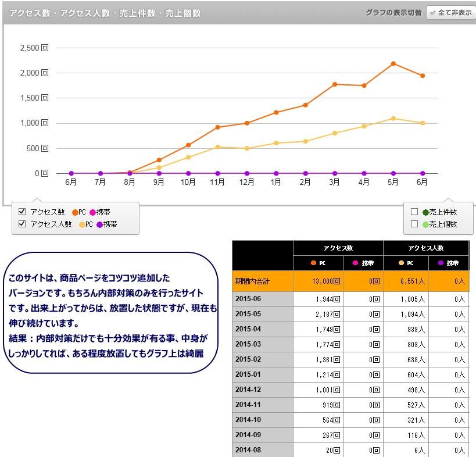Click the light-orange PC legend dot for アクセス人数

(82, 224)
